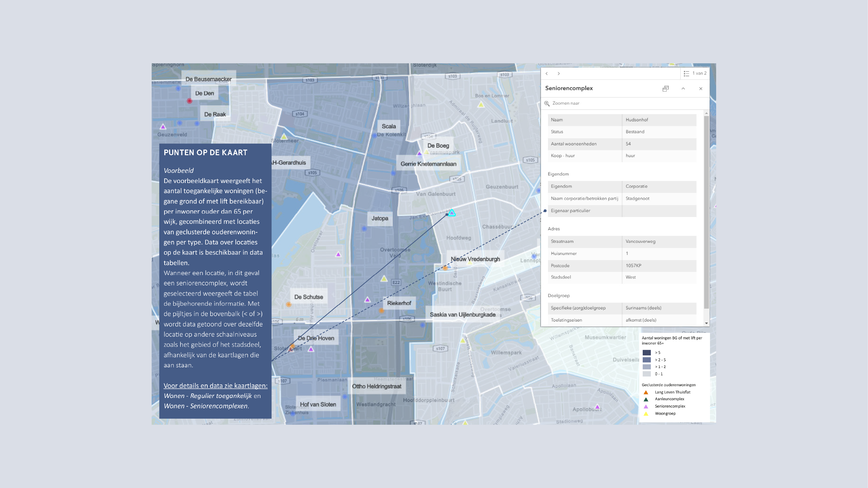Click Aanleuncomplex legend triangle
This screenshot has height=488, width=868.
(x=646, y=399)
